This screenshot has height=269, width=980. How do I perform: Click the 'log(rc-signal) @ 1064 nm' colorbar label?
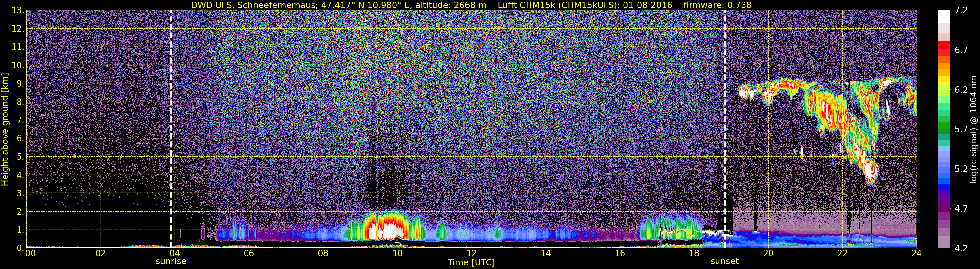(x=974, y=129)
